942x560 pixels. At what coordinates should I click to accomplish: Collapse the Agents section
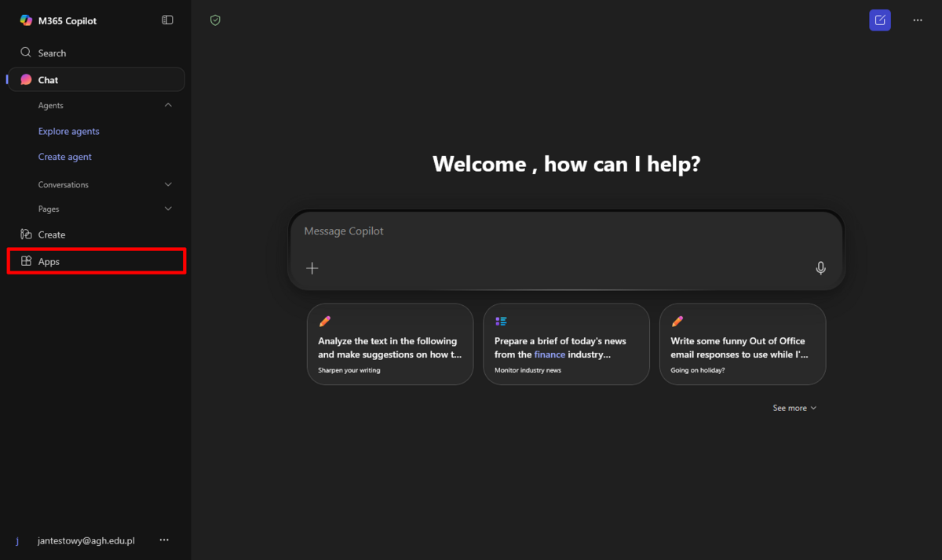click(168, 105)
